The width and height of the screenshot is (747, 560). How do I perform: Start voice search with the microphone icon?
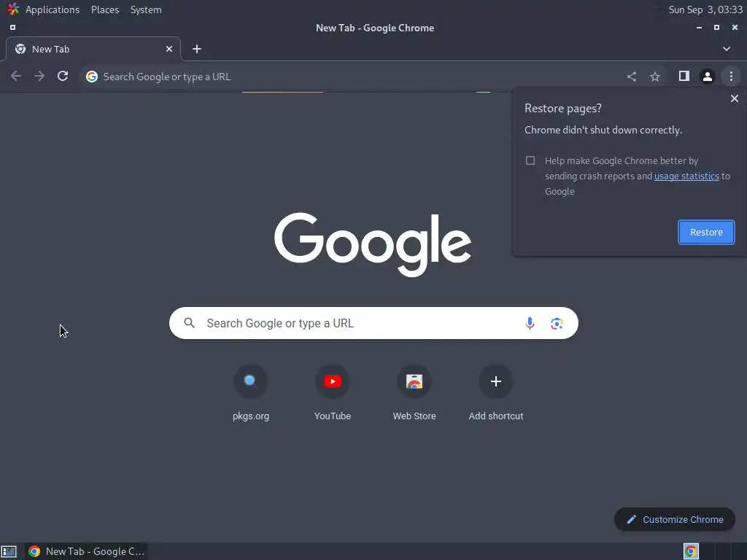[x=530, y=323]
